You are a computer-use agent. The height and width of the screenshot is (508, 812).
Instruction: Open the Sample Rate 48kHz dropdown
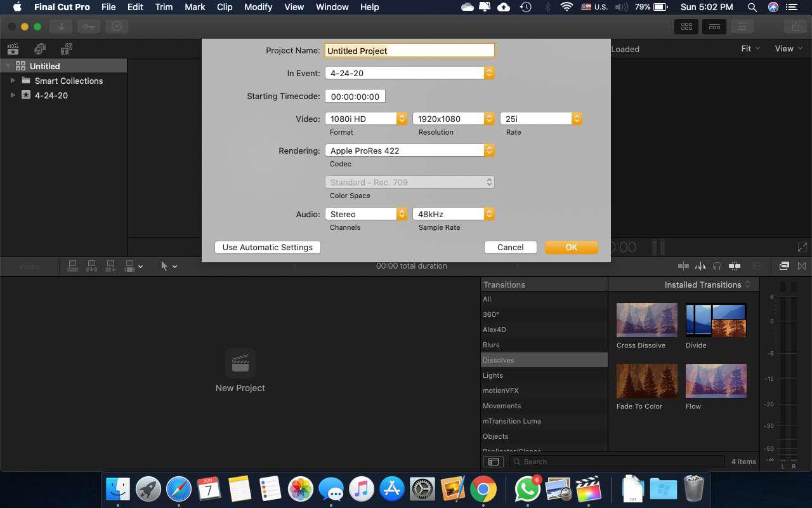pyautogui.click(x=454, y=214)
